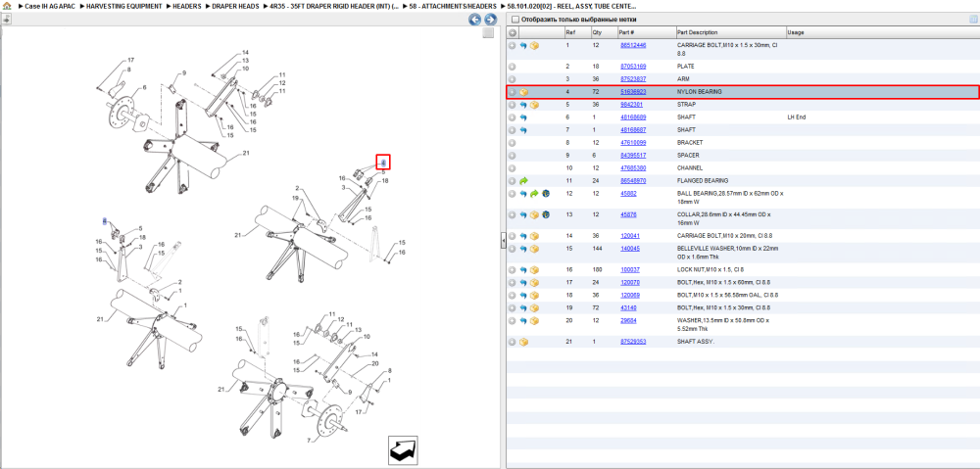Open the 'HEADERS' breadcrumb

tap(187, 6)
